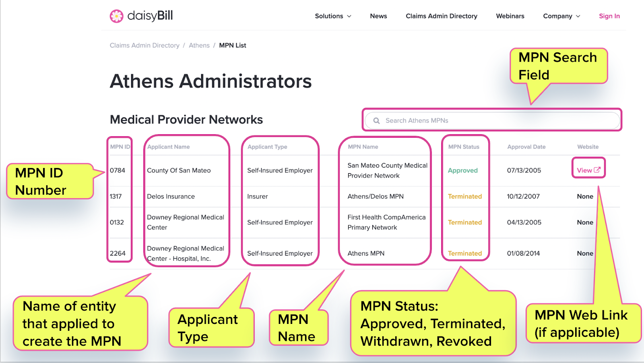Click County Of San Mateo applicant name
Screen dimensions: 644x363
click(x=179, y=170)
